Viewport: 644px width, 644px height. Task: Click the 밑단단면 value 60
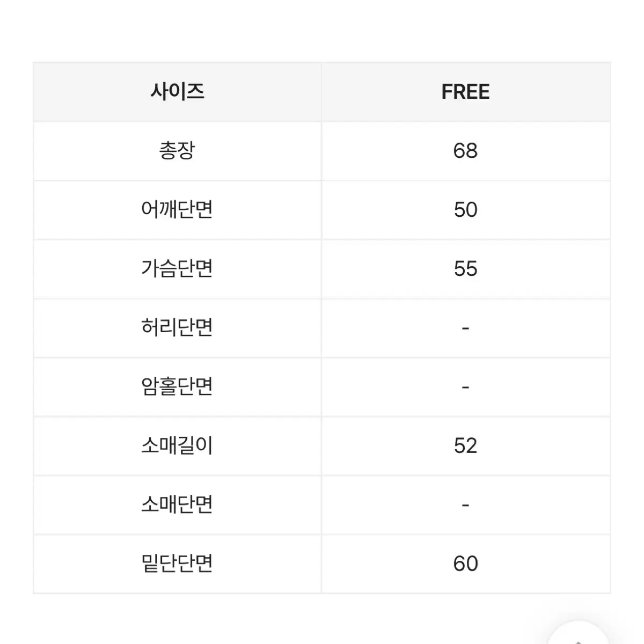[x=465, y=564]
